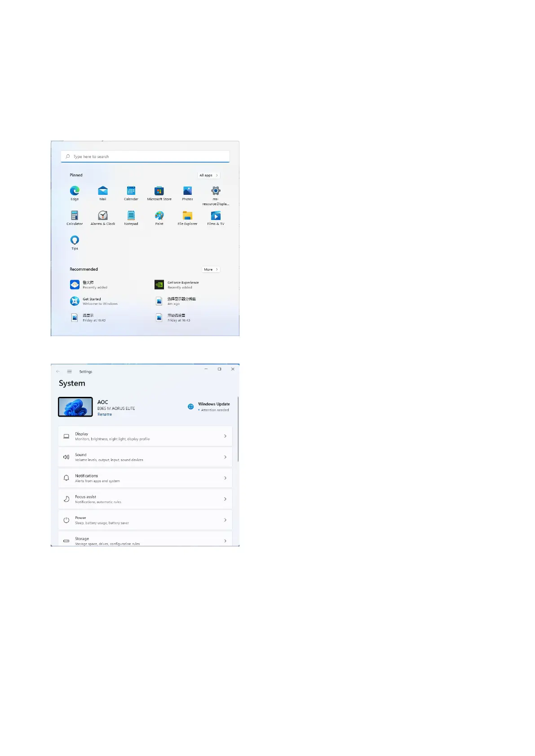Screen dimensions: 535x756
Task: Open the Tips app
Action: (75, 241)
